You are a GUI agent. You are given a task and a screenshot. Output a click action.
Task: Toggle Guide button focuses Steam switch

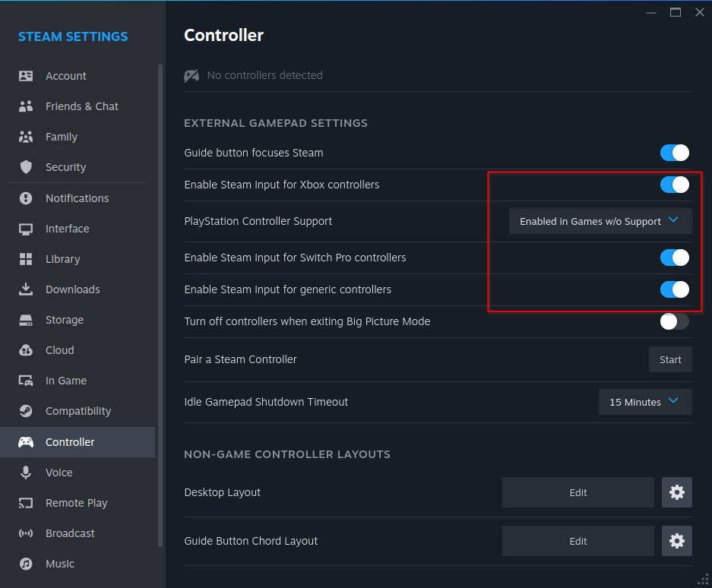tap(674, 153)
